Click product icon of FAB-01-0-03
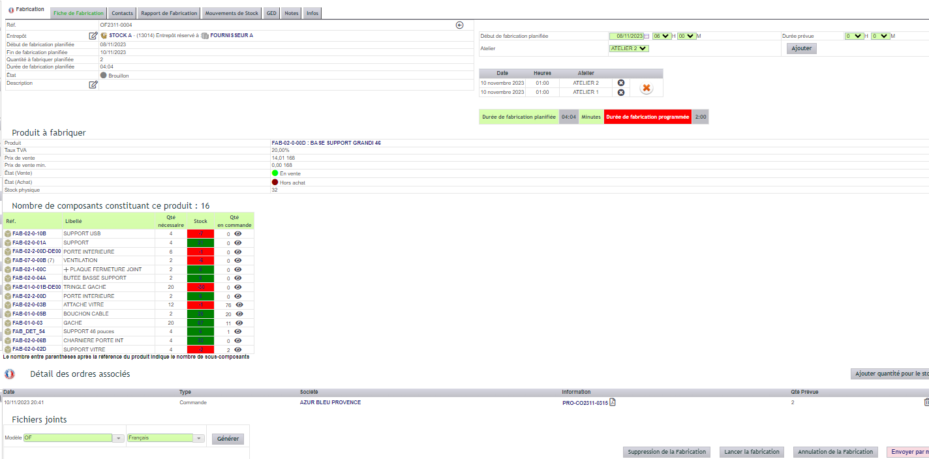This screenshot has height=459, width=929. [8, 322]
